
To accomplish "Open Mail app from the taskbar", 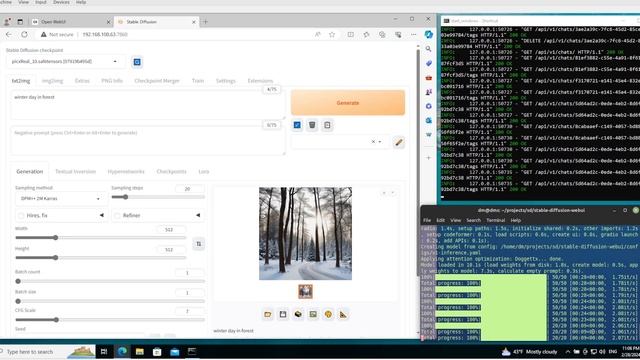I will click(175, 351).
